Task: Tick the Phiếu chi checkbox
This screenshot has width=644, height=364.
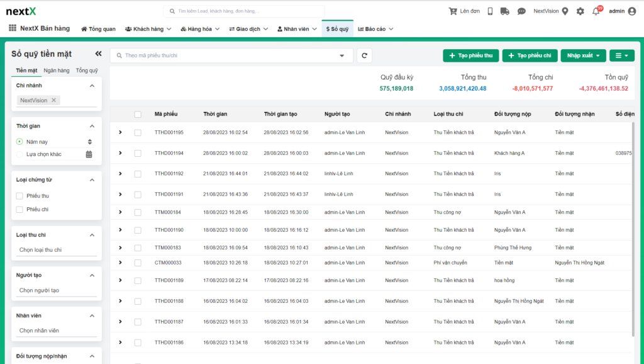Action: pyautogui.click(x=19, y=209)
